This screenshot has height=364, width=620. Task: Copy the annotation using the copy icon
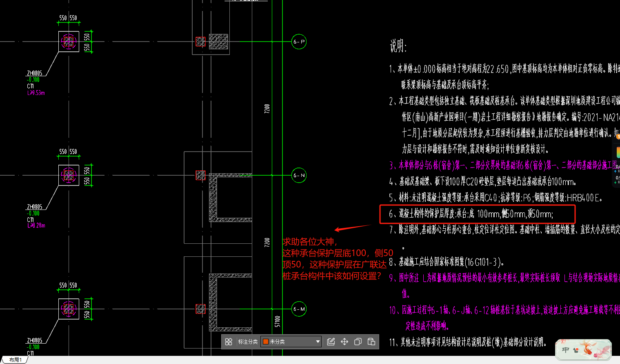[x=358, y=342]
